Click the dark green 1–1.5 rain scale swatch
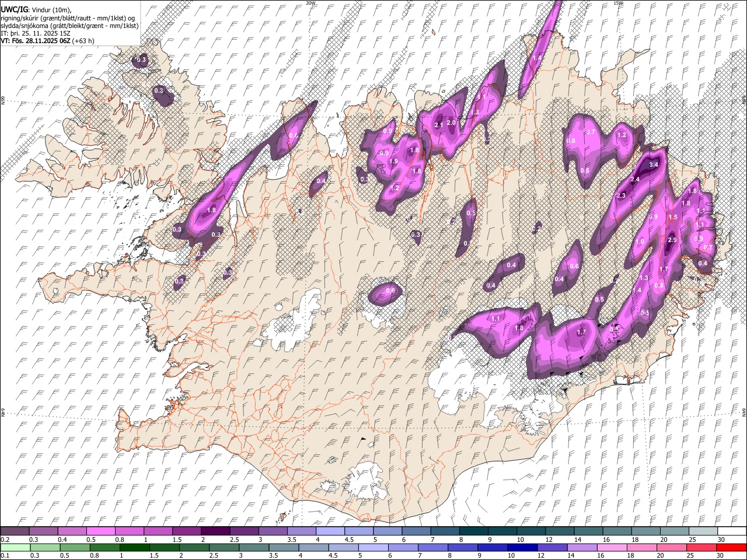Viewport: 747px width, 560px height. pyautogui.click(x=135, y=548)
